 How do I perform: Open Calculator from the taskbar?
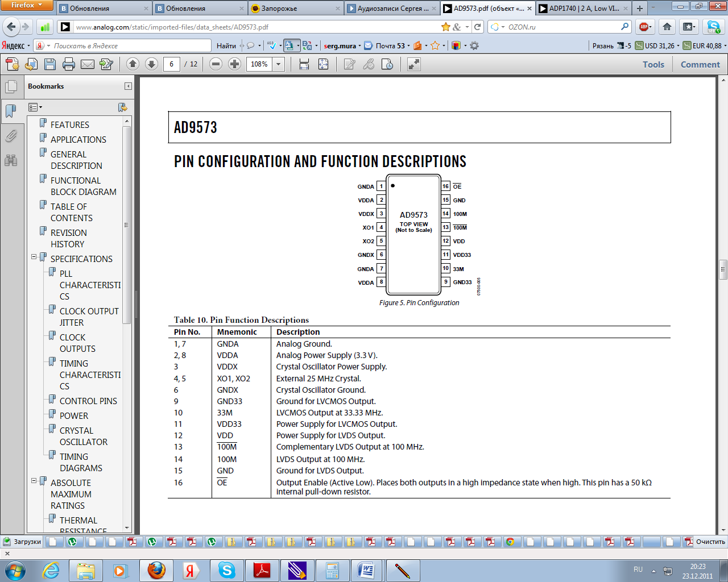[x=332, y=570]
